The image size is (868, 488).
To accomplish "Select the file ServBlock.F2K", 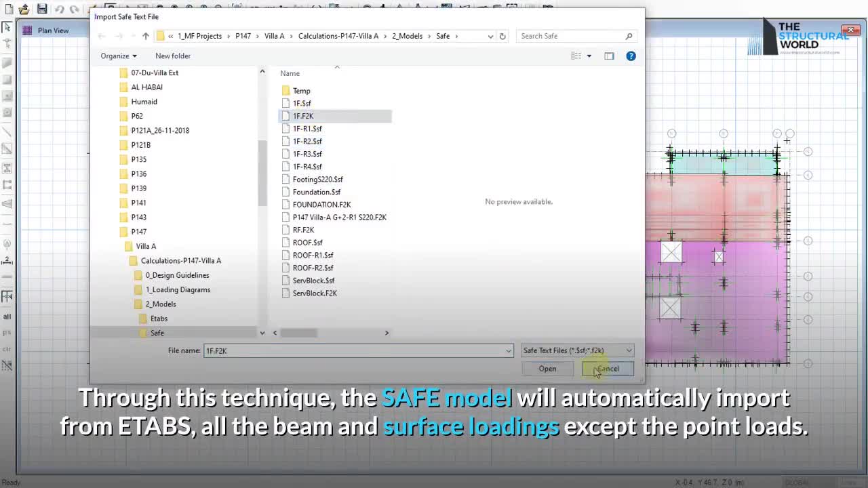I will pos(315,293).
